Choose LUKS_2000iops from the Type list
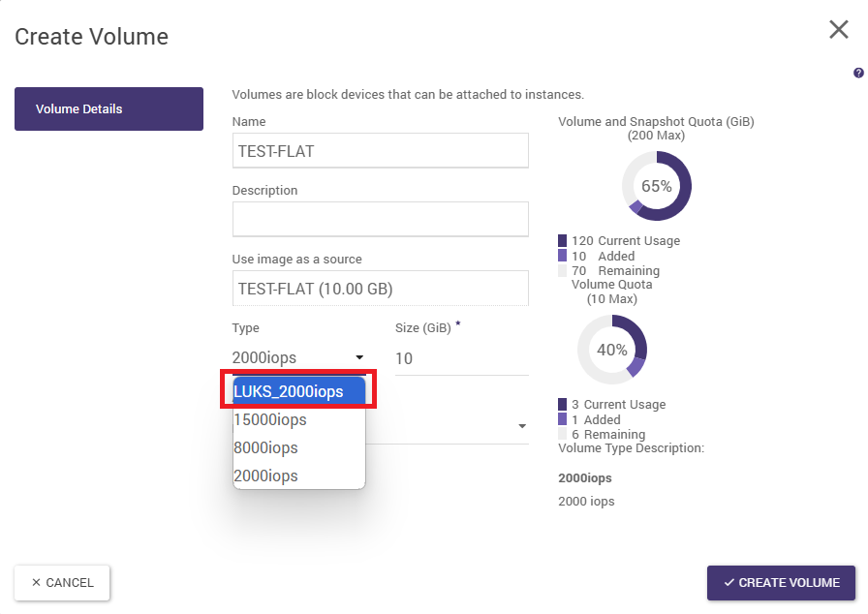The width and height of the screenshot is (868, 614). pyautogui.click(x=298, y=391)
